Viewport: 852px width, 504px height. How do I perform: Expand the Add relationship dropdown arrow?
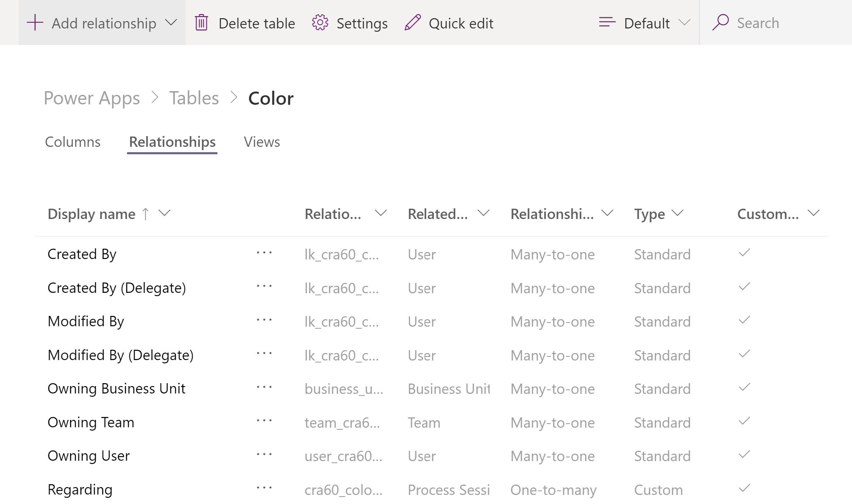tap(172, 23)
